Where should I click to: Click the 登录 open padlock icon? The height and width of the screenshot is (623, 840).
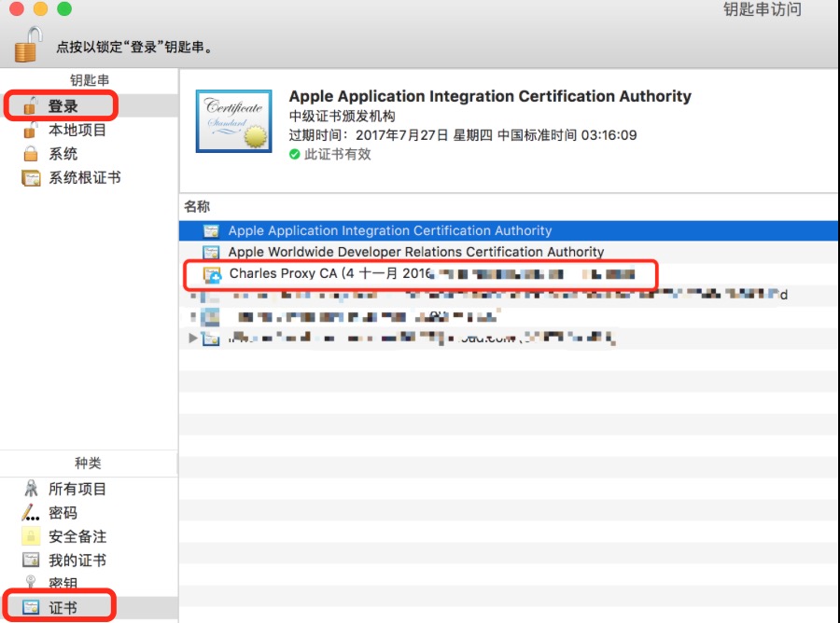tap(31, 105)
